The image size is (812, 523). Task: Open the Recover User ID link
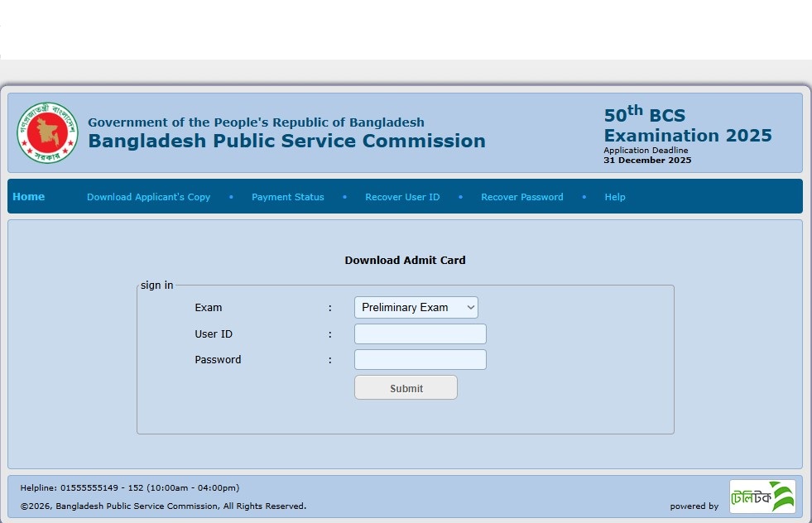pyautogui.click(x=402, y=197)
